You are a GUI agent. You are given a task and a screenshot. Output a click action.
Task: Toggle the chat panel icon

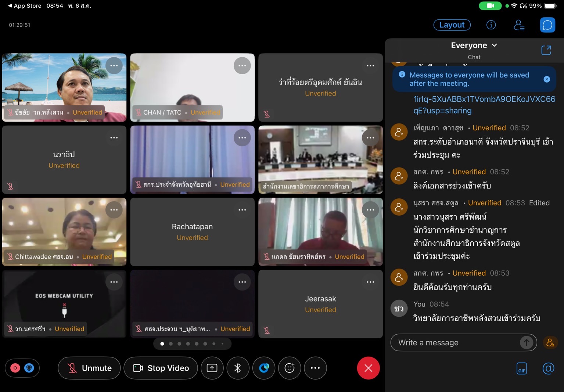[x=547, y=25]
